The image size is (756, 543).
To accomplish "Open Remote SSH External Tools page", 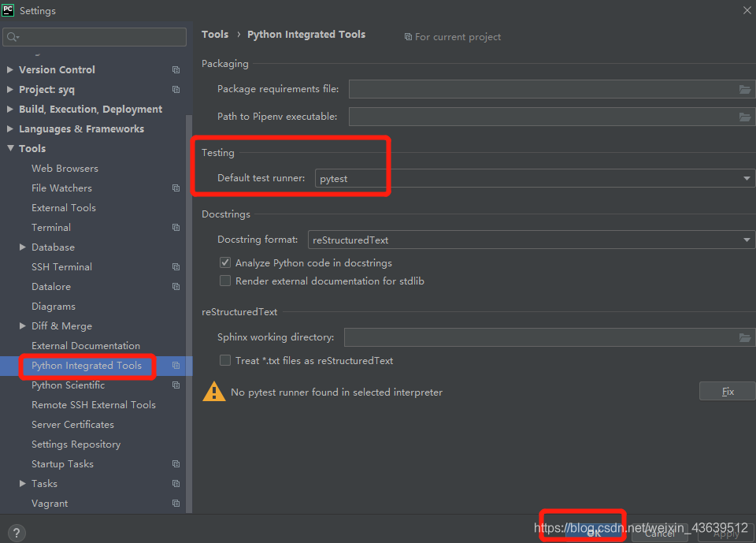I will [94, 405].
